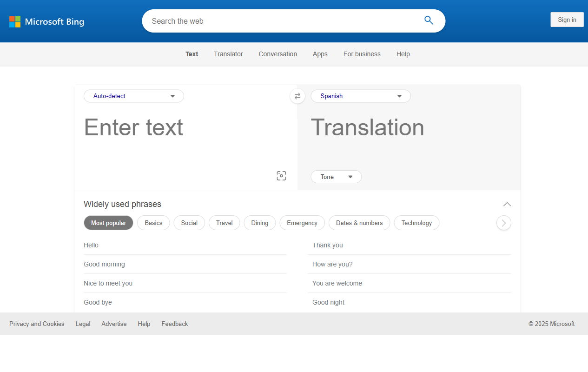Select the Travel phrase category
Screen dimensions: 588x372
[224, 223]
